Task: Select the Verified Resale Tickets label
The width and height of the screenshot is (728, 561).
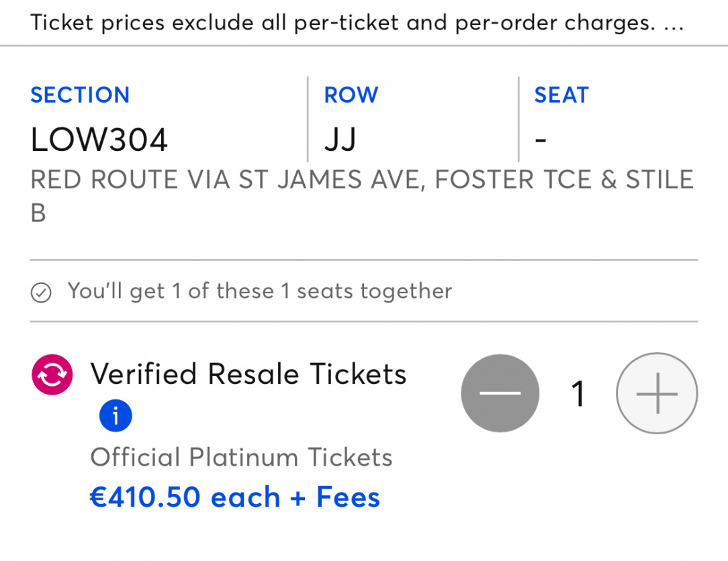Action: pos(248,374)
